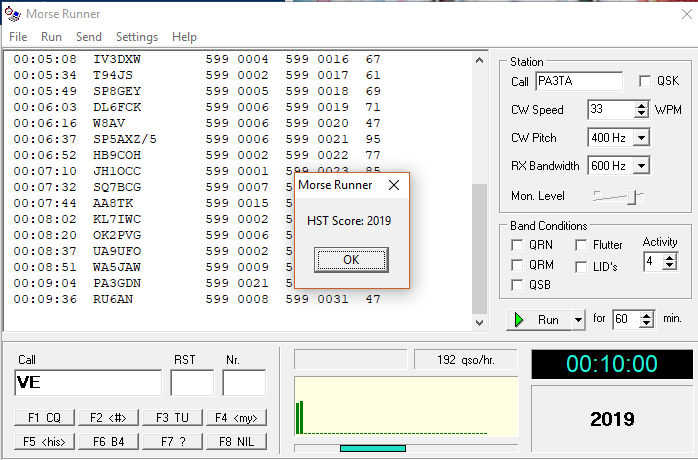Click the log's vertical scrollbar thumb
The height and width of the screenshot is (460, 698).
click(479, 249)
